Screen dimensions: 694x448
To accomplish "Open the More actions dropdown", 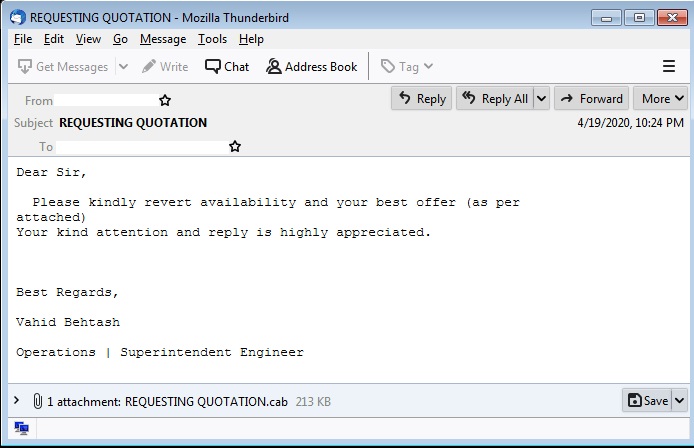I will (662, 98).
